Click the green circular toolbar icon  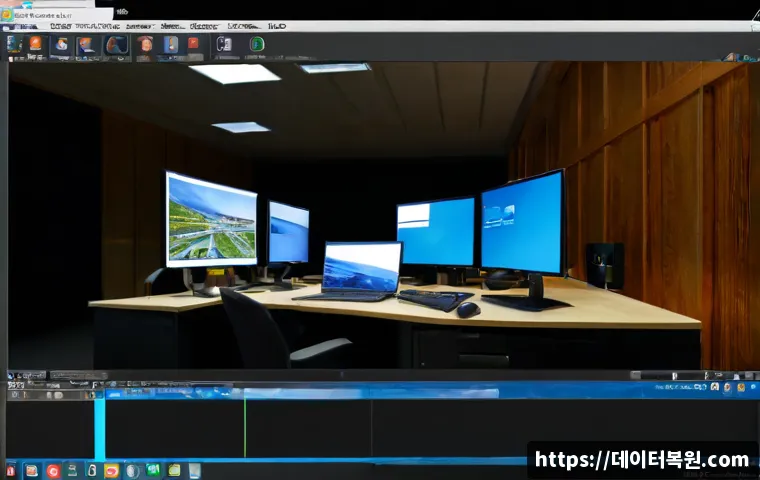click(x=256, y=44)
